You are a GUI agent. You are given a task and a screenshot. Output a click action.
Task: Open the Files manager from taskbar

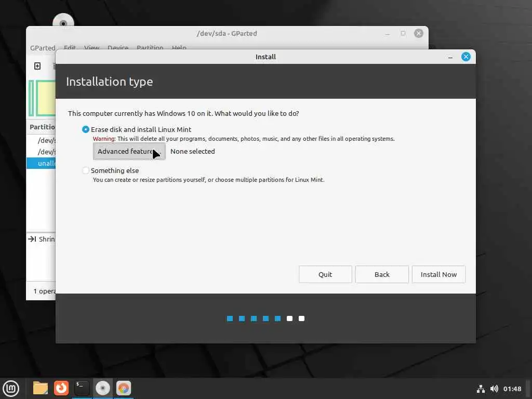41,388
